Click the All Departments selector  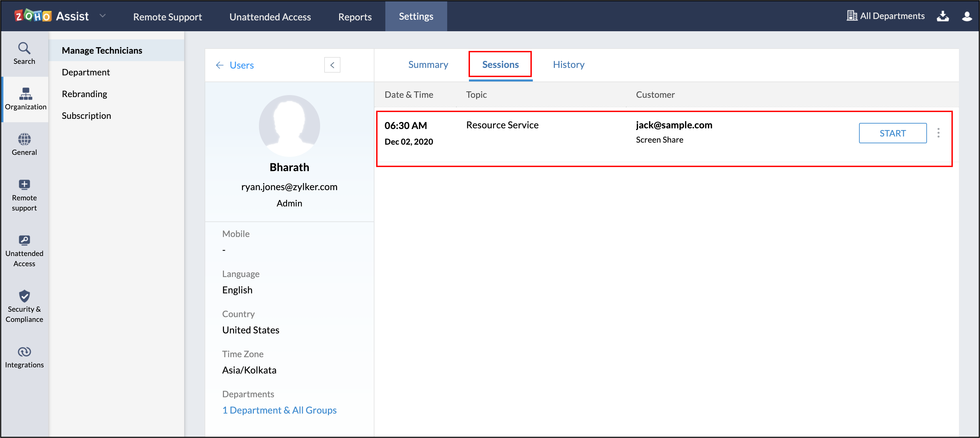pos(885,16)
